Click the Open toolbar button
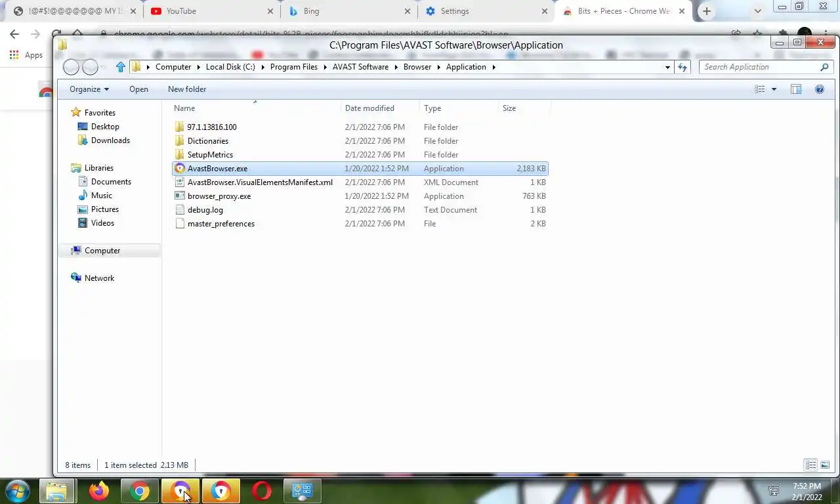 pos(138,89)
